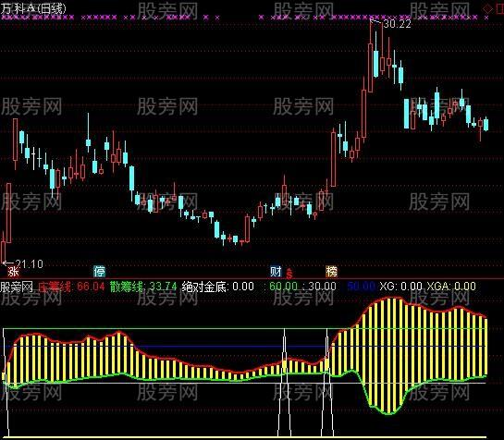Screen dimensions: 504x440
Task: Open the blue 财 financial marker
Action: pyautogui.click(x=276, y=272)
